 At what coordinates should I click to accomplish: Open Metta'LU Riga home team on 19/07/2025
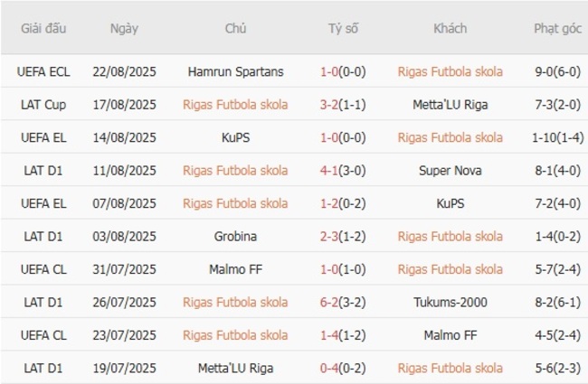coord(235,368)
